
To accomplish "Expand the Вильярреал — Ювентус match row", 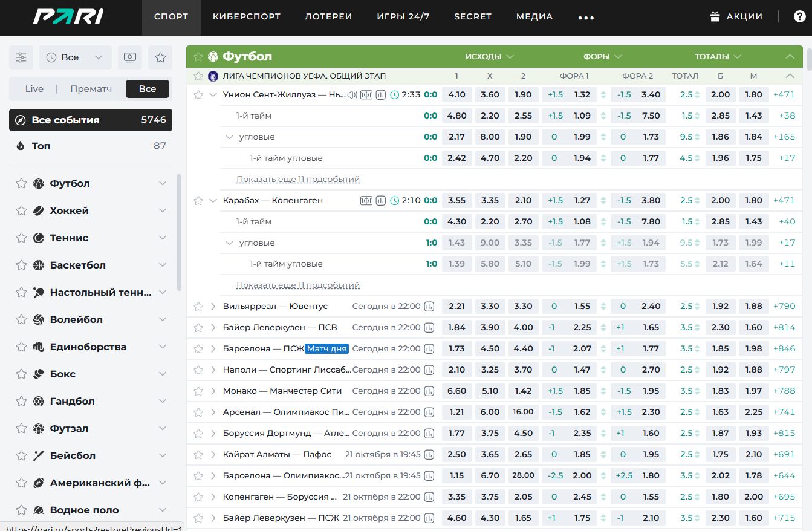I will point(213,307).
